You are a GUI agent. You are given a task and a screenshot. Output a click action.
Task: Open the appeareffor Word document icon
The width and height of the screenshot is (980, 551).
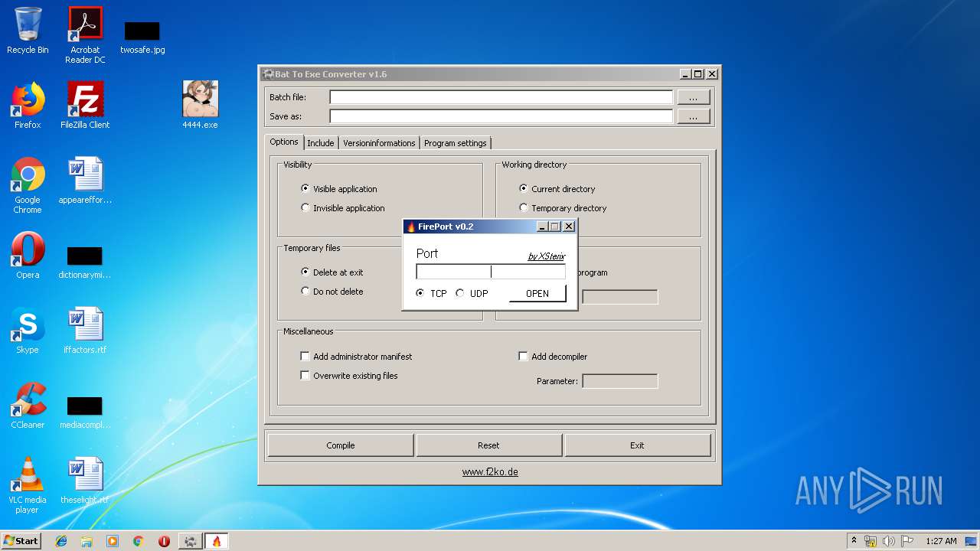click(x=85, y=181)
